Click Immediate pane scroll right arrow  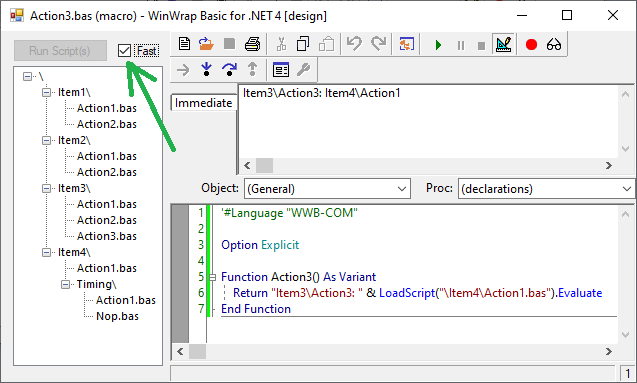(609, 165)
